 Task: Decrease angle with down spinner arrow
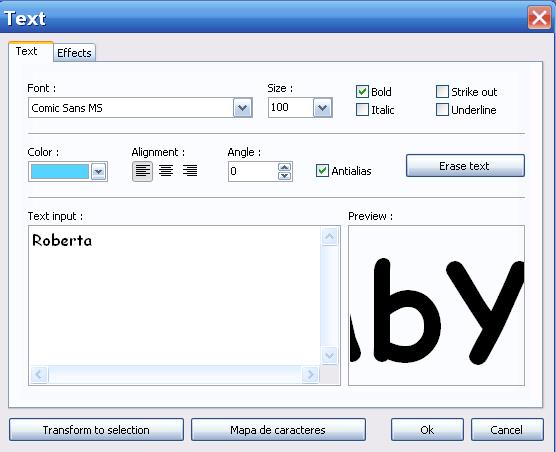tap(284, 176)
